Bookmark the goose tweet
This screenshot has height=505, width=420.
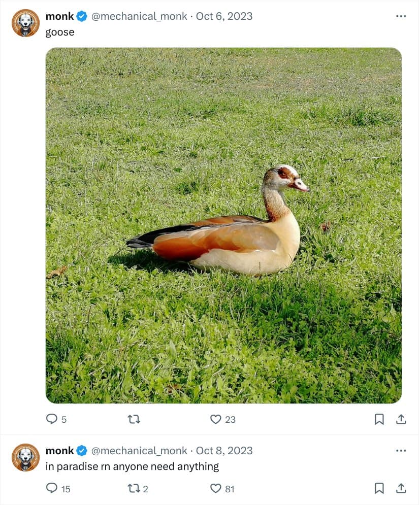pos(379,419)
